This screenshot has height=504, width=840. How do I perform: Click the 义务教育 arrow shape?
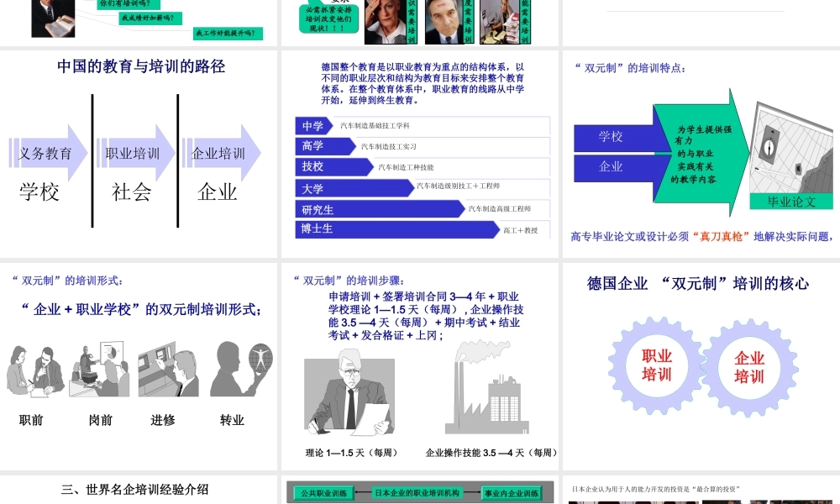pyautogui.click(x=48, y=153)
